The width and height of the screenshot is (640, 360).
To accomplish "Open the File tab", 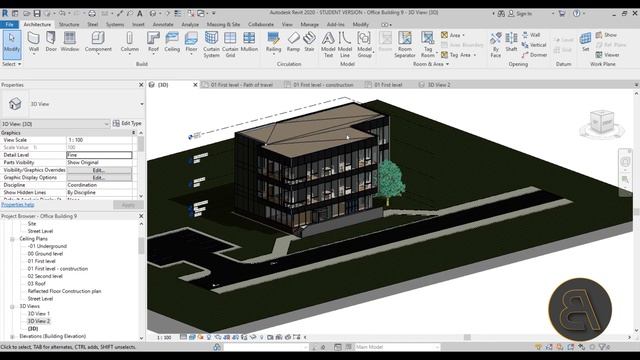I will [x=9, y=24].
